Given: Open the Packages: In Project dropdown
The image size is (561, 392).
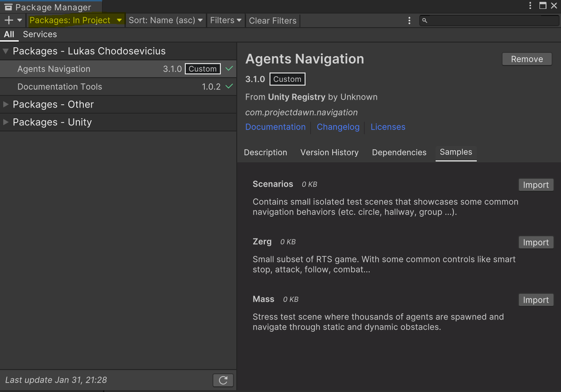Looking at the screenshot, I should tap(75, 21).
